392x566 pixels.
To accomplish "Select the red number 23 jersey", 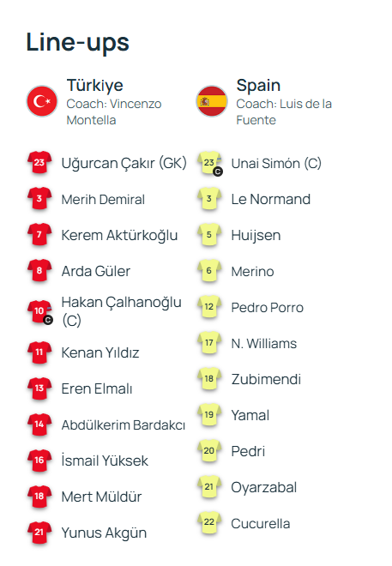I will [39, 163].
